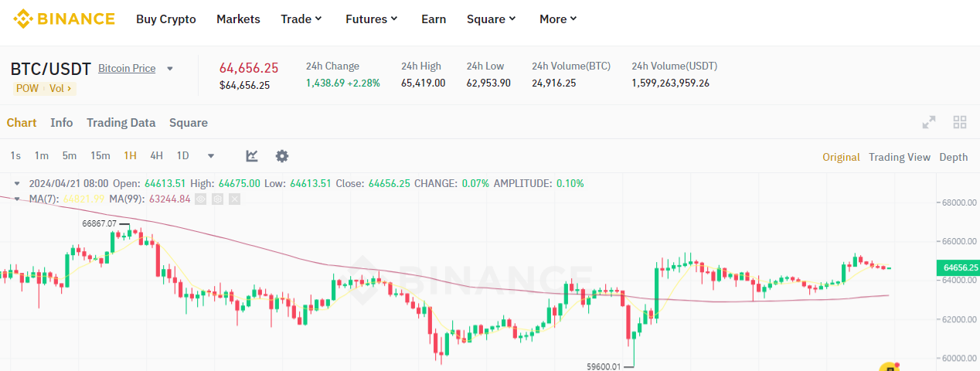
Task: Open the Bitcoin Price link
Action: tap(127, 68)
